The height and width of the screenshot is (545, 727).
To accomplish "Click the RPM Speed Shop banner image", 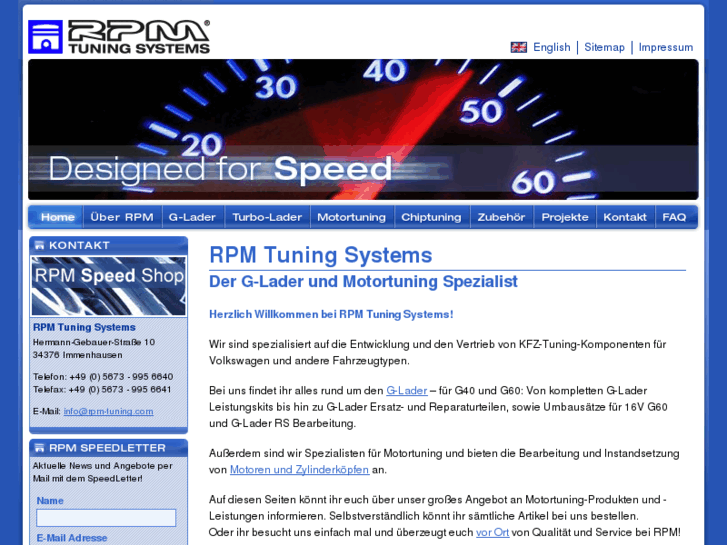I will pyautogui.click(x=108, y=286).
